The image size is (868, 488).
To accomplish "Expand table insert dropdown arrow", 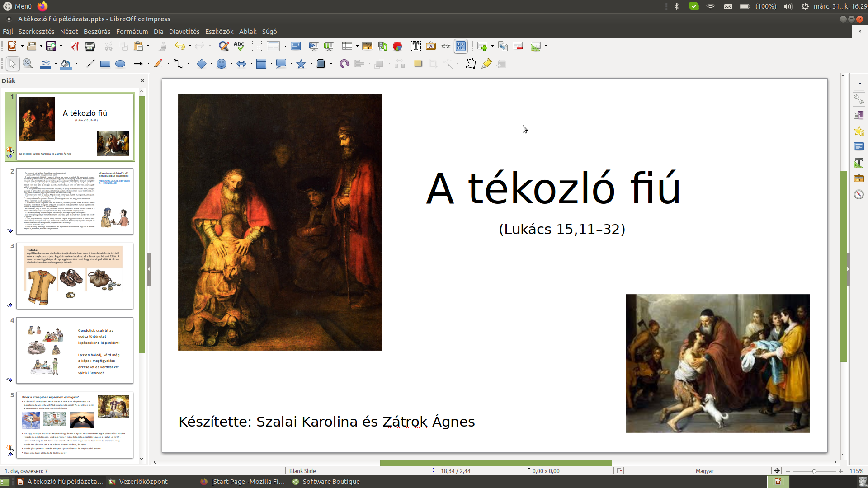I will pyautogui.click(x=357, y=46).
